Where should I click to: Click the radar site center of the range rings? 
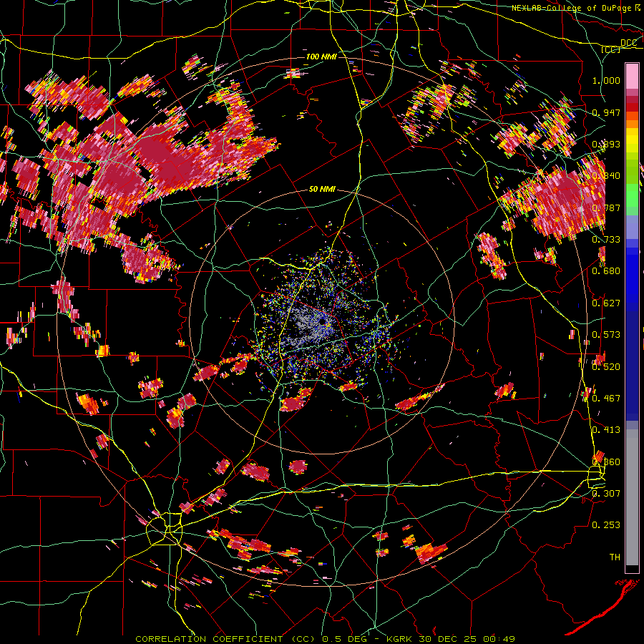(x=323, y=322)
